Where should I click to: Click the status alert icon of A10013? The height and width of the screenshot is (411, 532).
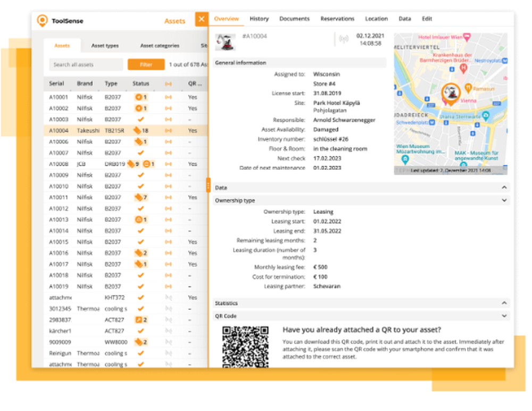tap(138, 220)
